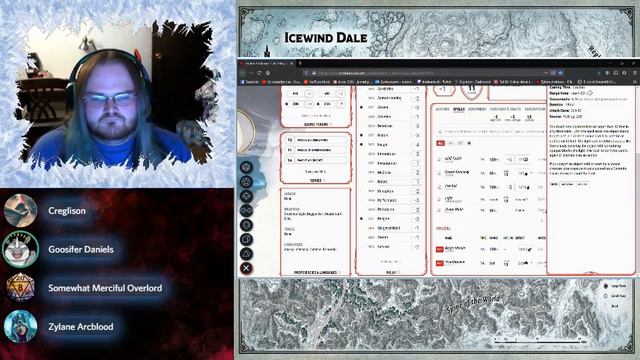Select the History skill
This screenshot has width=640, height=360.
383,135
